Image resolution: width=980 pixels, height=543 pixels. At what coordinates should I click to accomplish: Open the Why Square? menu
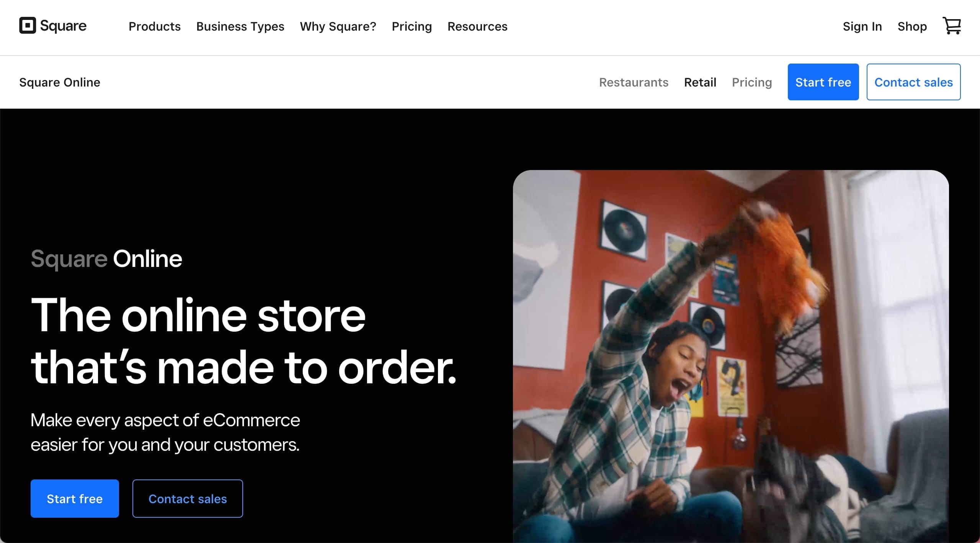click(338, 26)
